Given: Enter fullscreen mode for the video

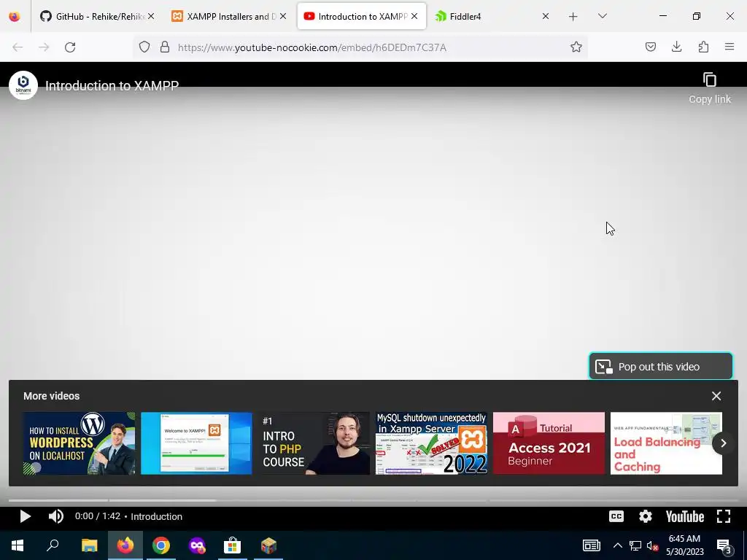Looking at the screenshot, I should [x=723, y=516].
